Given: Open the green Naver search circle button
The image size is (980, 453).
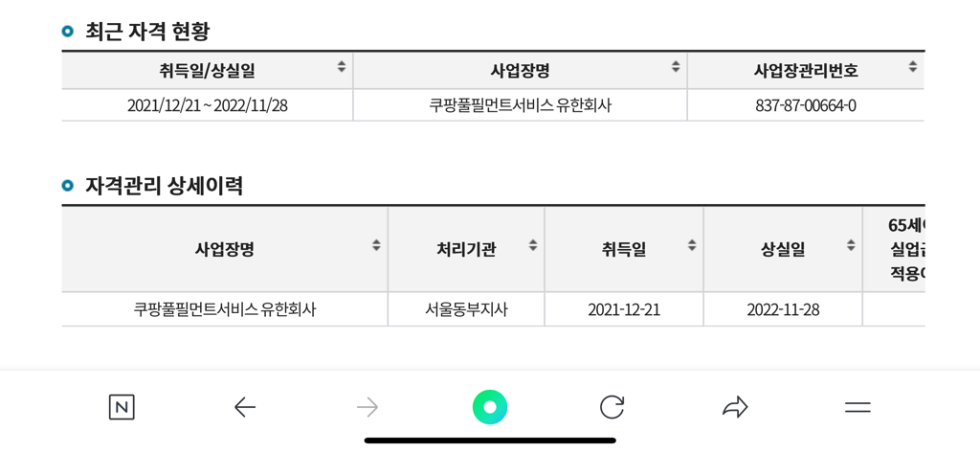Looking at the screenshot, I should point(490,407).
